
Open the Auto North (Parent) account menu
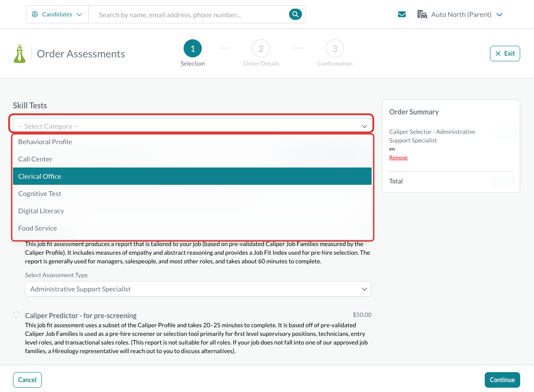click(x=460, y=14)
